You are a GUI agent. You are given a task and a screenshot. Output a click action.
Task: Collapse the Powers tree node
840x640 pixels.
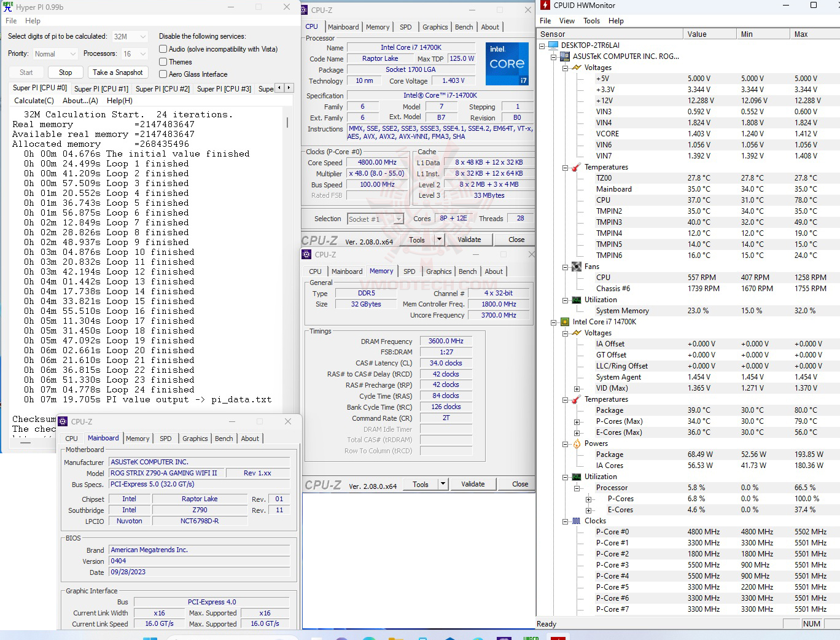coord(565,443)
